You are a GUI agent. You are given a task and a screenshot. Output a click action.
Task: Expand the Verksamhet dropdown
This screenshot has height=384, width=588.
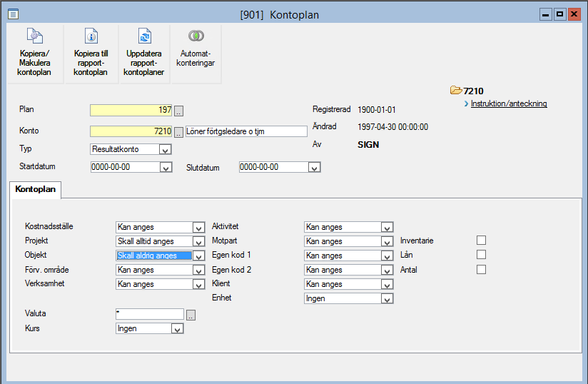tap(199, 285)
